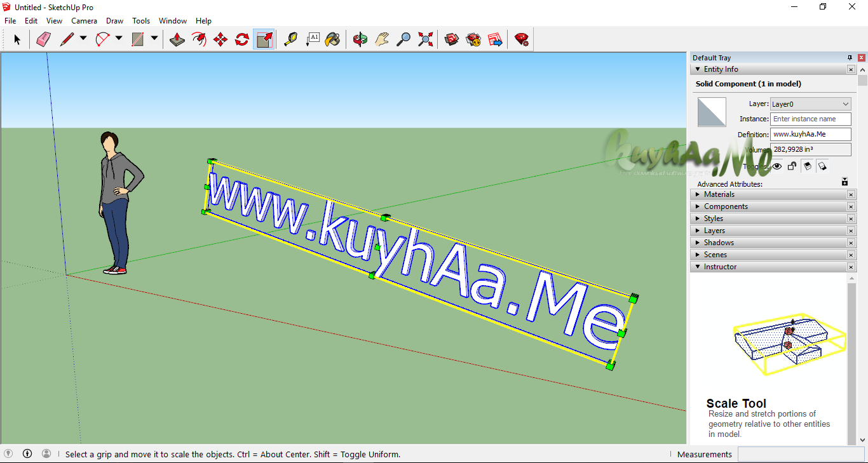
Task: Choose the Line pencil tool
Action: (67, 39)
